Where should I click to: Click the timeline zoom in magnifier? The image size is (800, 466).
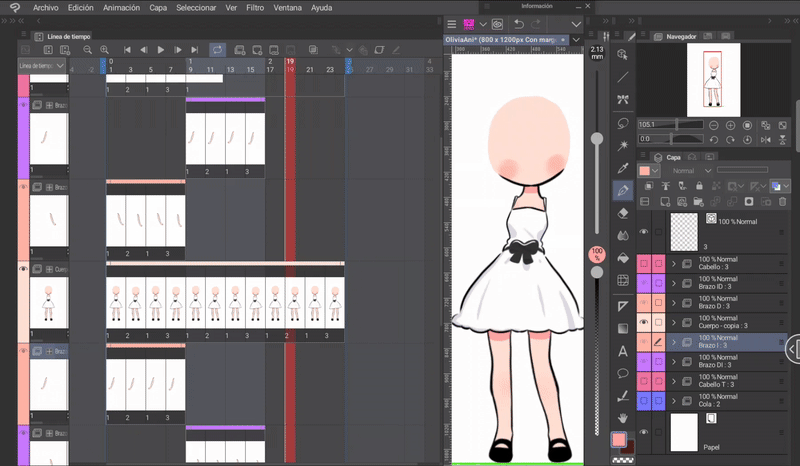[x=104, y=49]
